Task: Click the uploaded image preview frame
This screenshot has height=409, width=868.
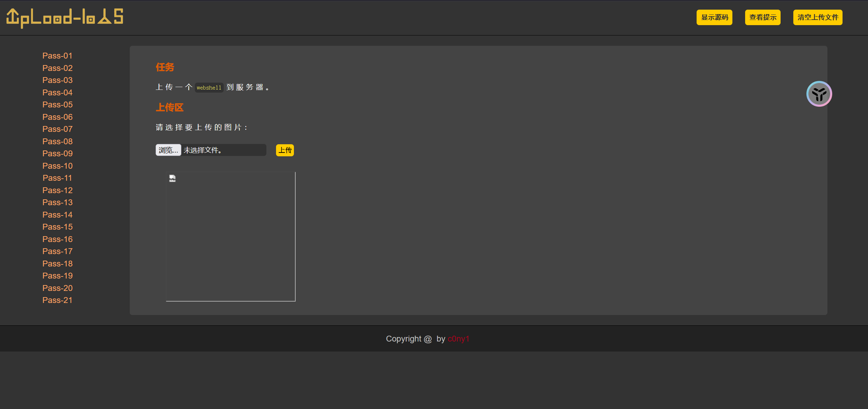Action: point(231,238)
